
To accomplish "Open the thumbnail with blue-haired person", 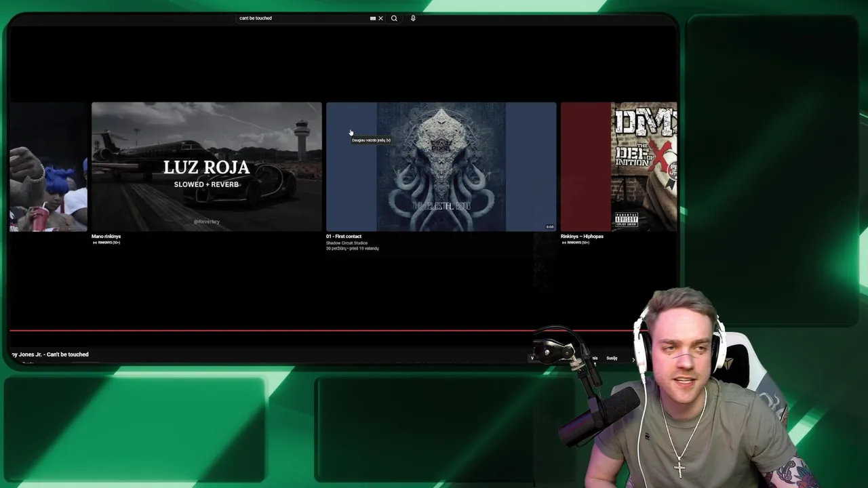I will click(49, 167).
